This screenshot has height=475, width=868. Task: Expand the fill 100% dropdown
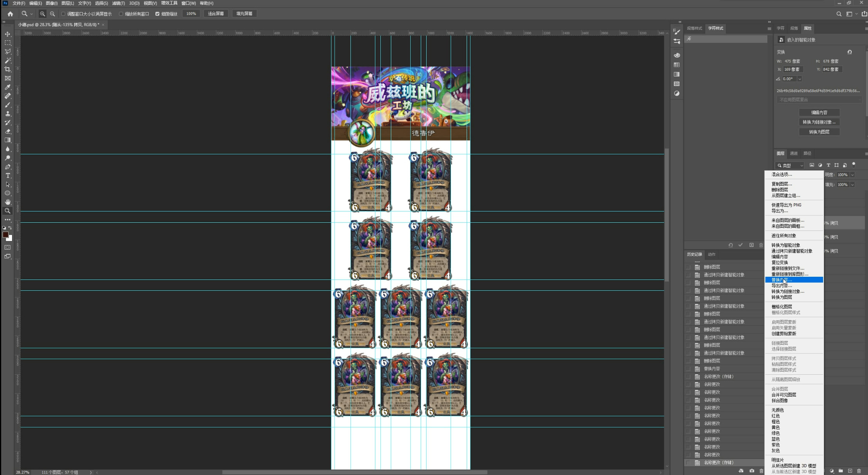852,185
